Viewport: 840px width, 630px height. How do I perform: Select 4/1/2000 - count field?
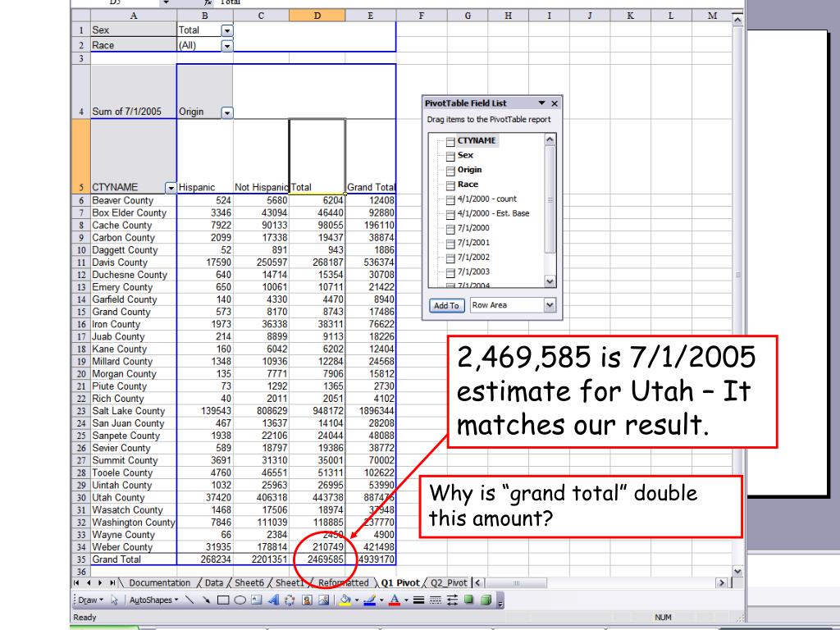tap(486, 199)
